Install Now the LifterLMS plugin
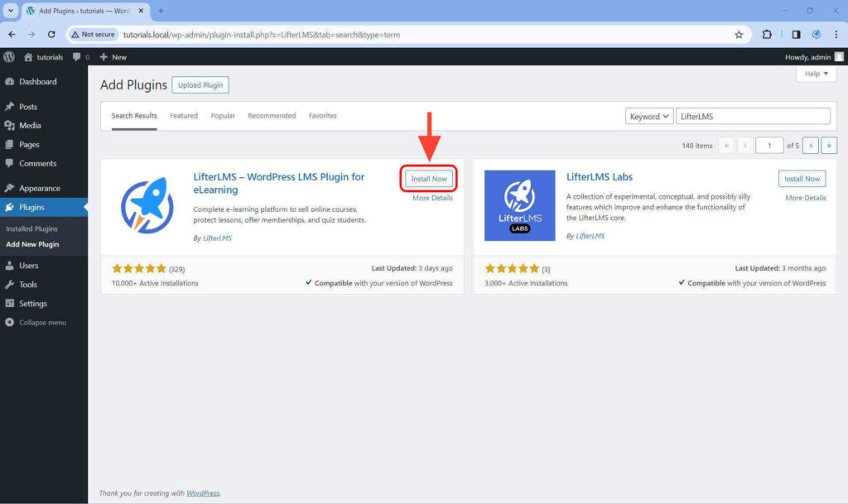 pyautogui.click(x=428, y=178)
